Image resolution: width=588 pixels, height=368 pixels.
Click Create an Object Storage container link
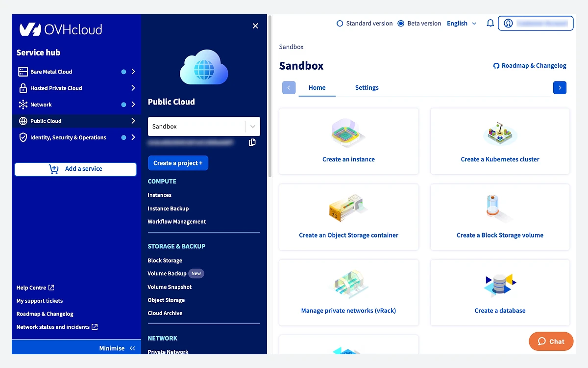pos(348,235)
